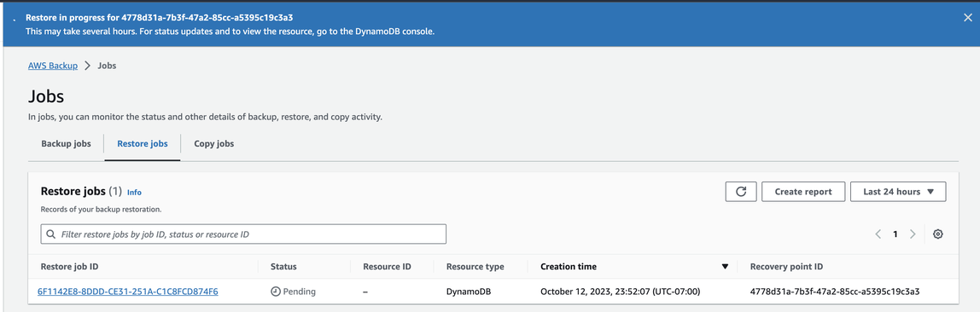Click the Pending status clock icon
This screenshot has height=312, width=980.
click(276, 292)
